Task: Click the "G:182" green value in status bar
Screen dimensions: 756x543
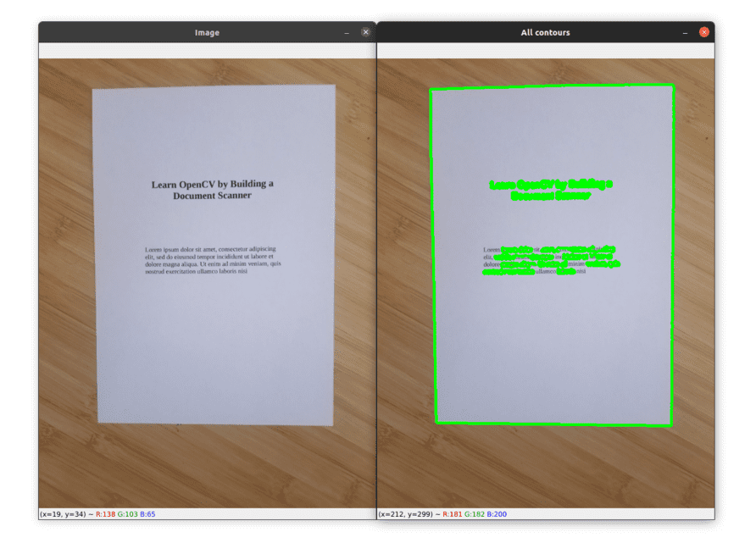Action: click(475, 514)
